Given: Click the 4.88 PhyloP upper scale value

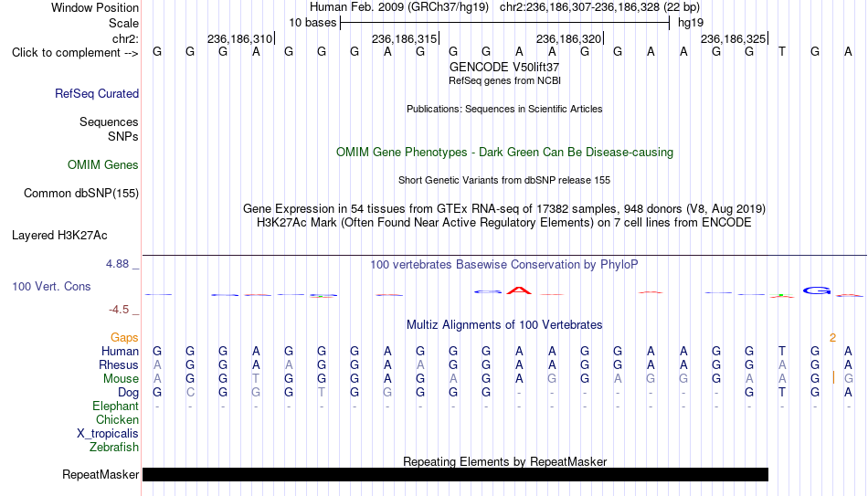Looking at the screenshot, I should point(117,264).
